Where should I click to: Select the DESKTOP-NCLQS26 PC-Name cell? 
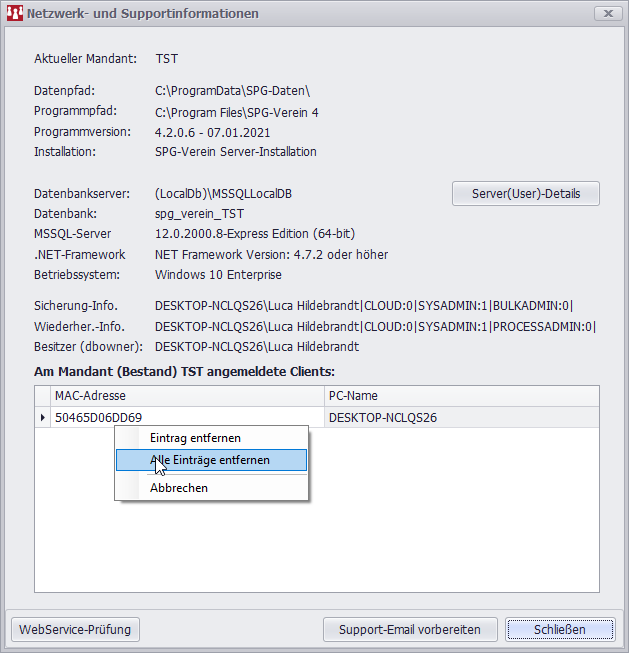[383, 418]
